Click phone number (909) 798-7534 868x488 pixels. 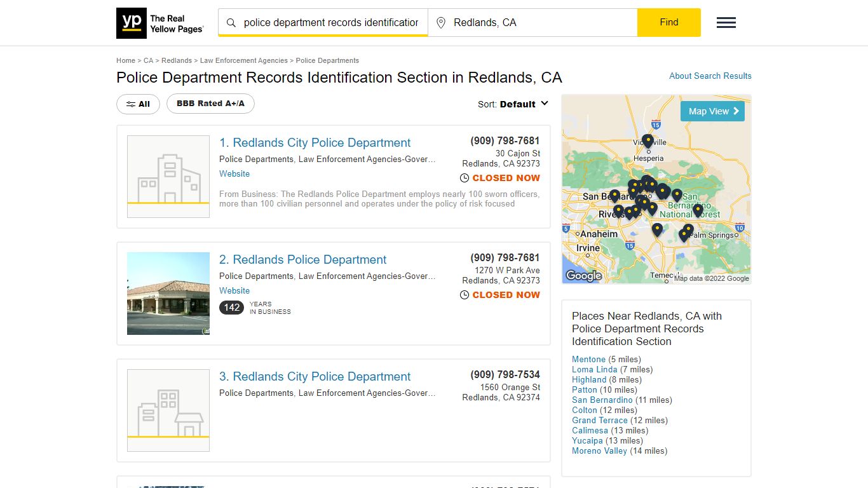505,375
